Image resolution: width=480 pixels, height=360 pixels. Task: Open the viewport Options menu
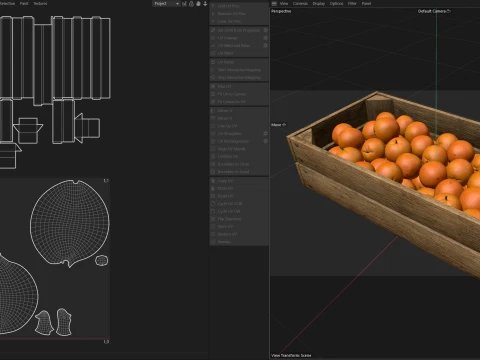pyautogui.click(x=336, y=3)
